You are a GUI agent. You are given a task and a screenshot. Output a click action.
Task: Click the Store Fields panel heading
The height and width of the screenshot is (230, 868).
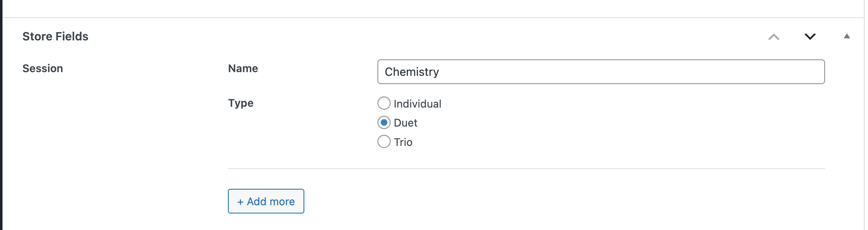click(55, 36)
